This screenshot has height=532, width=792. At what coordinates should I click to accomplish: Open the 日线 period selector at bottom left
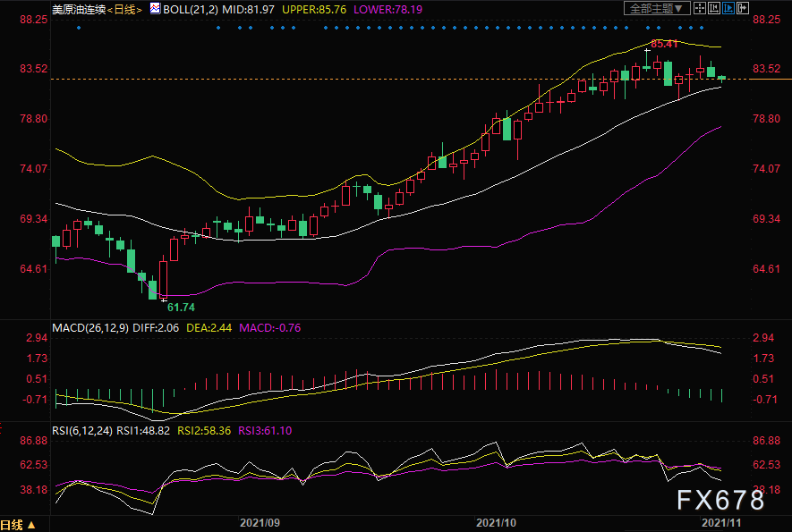pyautogui.click(x=18, y=525)
